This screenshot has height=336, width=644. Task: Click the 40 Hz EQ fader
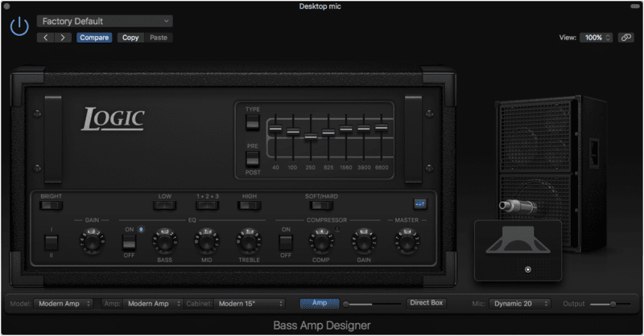click(x=275, y=129)
